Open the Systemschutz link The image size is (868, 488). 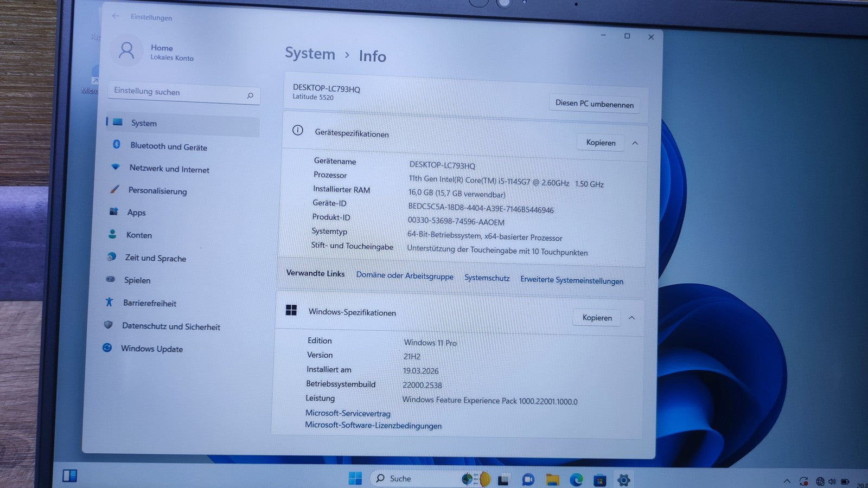[x=487, y=278]
